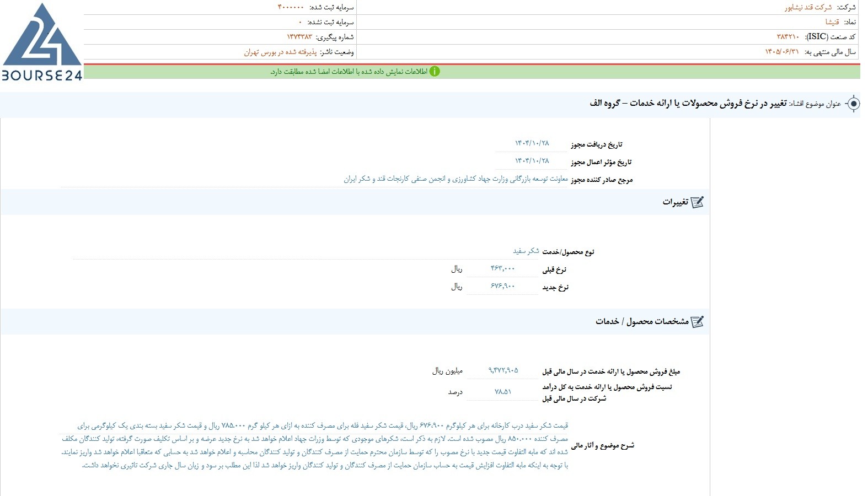Image resolution: width=868 pixels, height=496 pixels.
Task: Click the label نرخ جدید
Action: click(555, 287)
